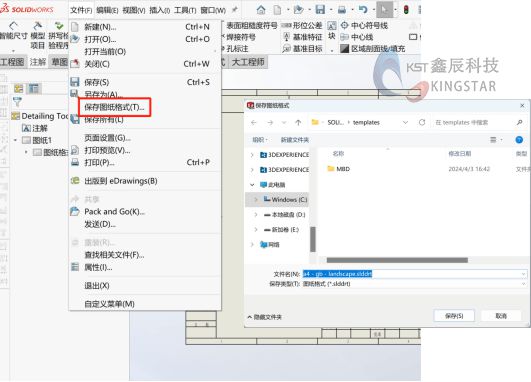Toggle 隐藏文件夹 folder pane visibility

[x=264, y=317]
